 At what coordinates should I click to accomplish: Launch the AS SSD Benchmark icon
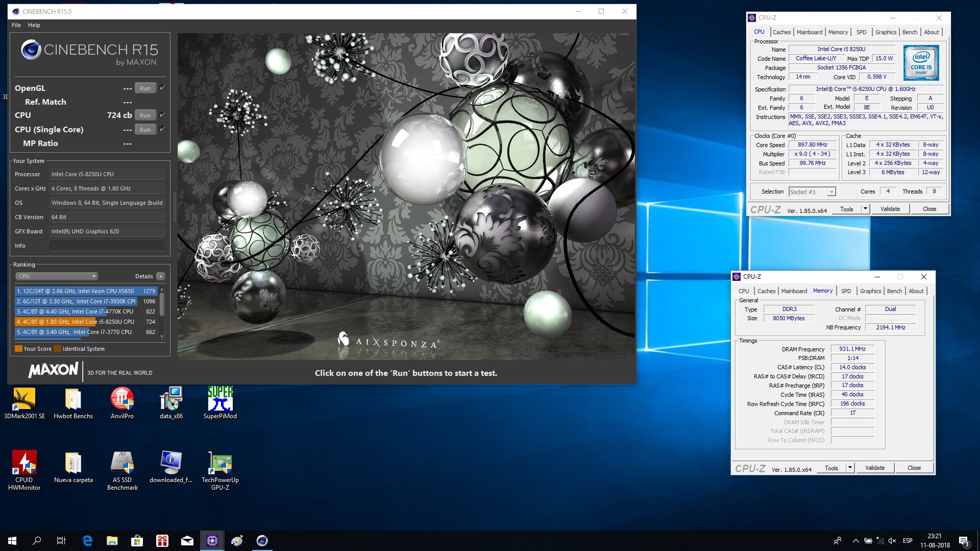[x=122, y=470]
